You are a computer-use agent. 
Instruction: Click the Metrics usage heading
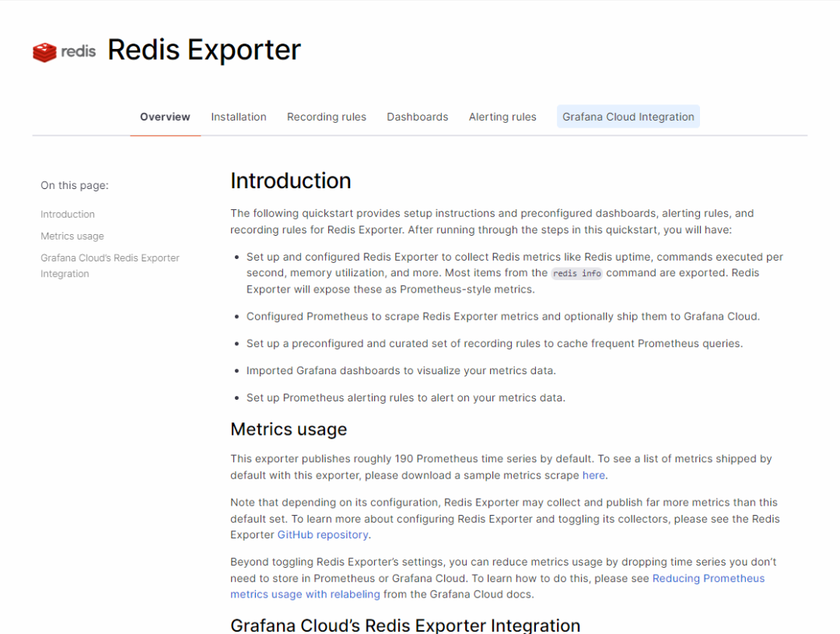(x=289, y=429)
